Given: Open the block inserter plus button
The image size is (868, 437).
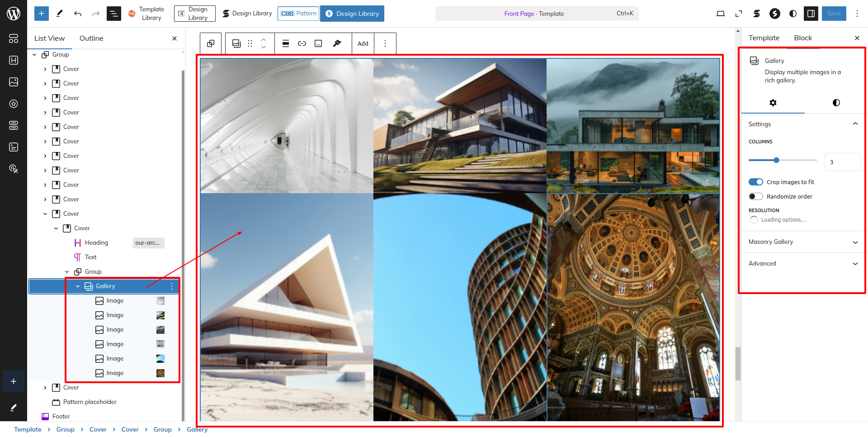Looking at the screenshot, I should pos(41,14).
